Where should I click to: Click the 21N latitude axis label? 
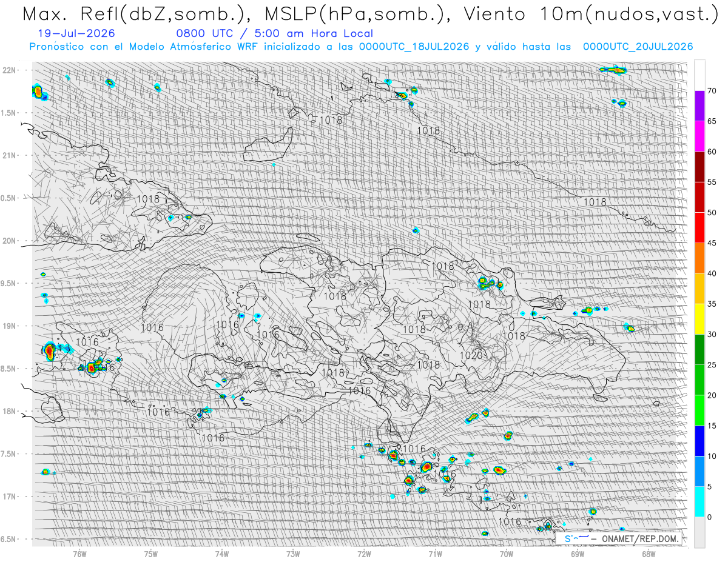[x=10, y=156]
